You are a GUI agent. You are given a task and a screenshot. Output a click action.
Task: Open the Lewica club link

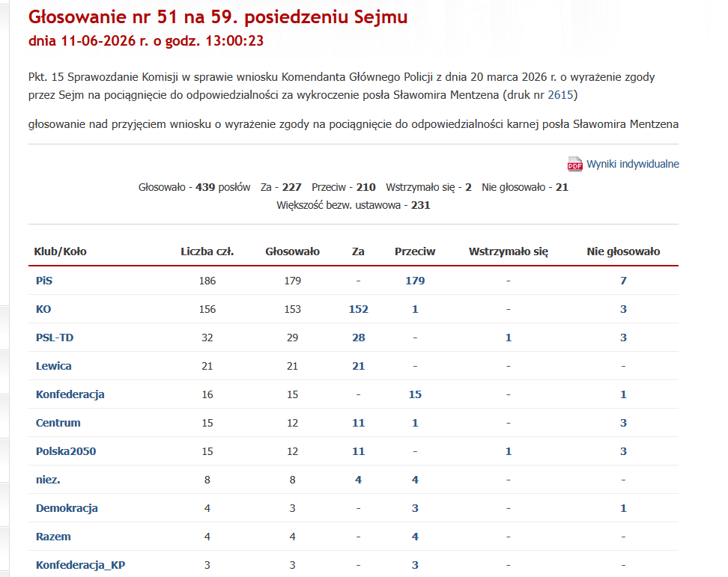[54, 366]
